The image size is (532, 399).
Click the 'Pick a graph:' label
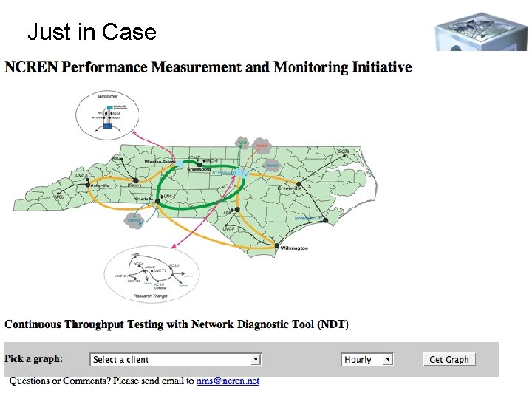[33, 358]
